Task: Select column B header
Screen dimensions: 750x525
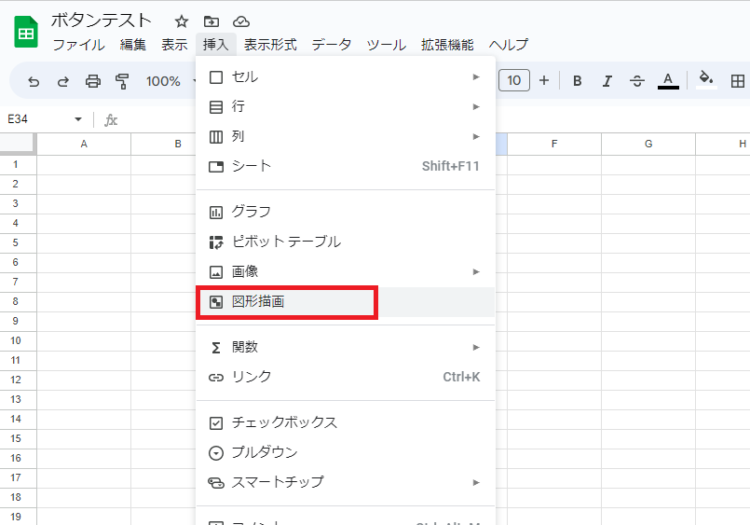Action: coord(164,144)
